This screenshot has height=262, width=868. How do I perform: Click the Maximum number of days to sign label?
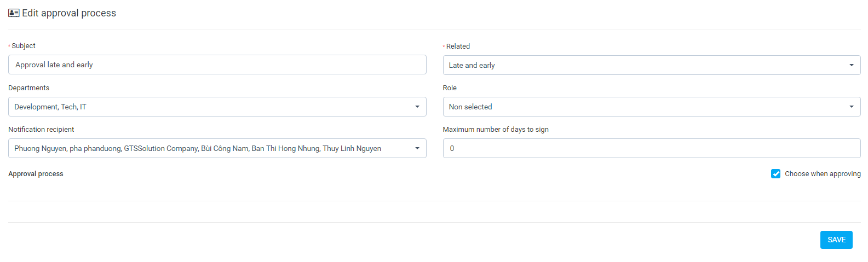[496, 130]
